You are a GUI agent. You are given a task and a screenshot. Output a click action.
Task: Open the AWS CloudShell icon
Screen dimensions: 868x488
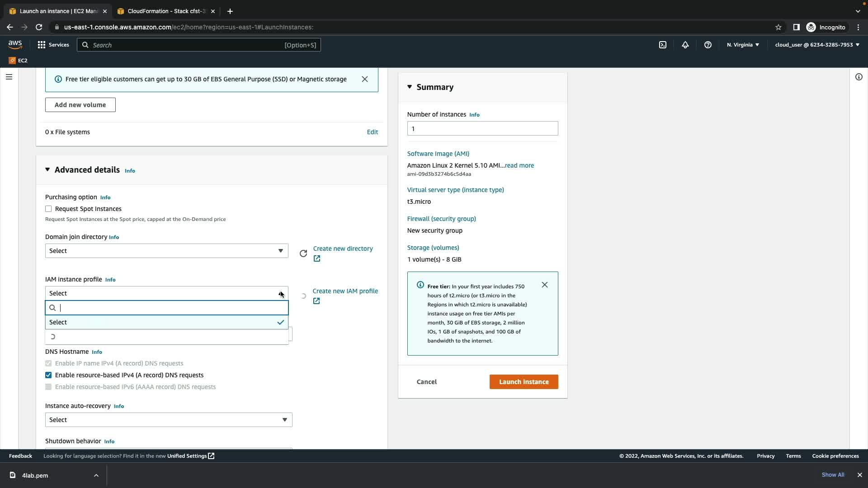pyautogui.click(x=662, y=45)
